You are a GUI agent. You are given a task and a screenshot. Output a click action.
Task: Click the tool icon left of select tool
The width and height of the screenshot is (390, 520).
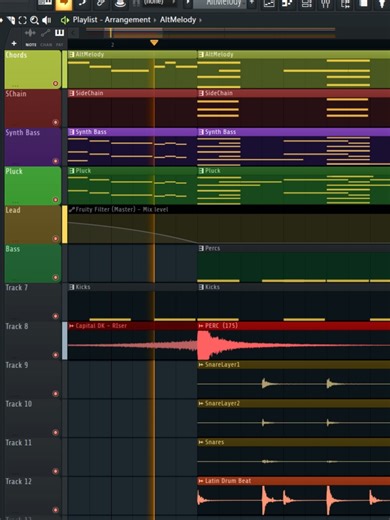pos(11,20)
